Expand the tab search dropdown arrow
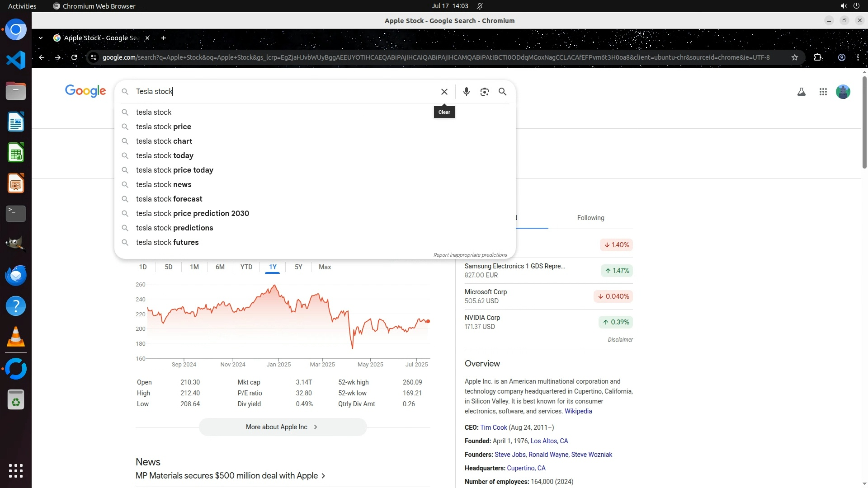The image size is (868, 488). pos(41,38)
